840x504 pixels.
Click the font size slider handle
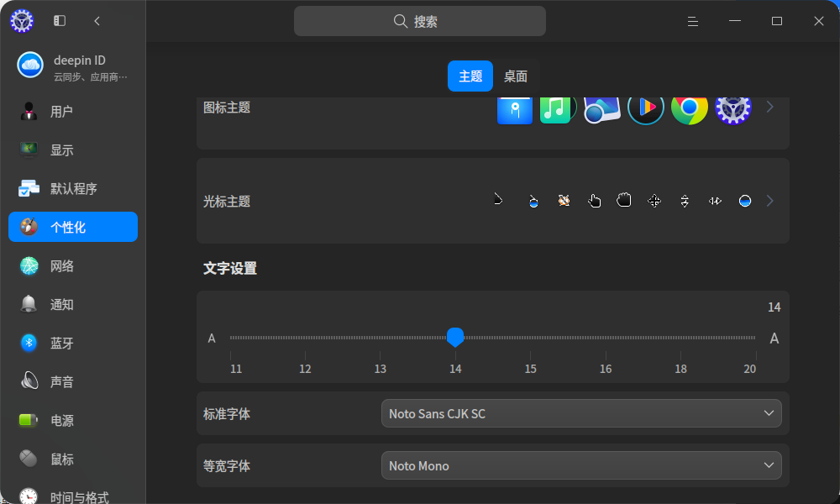point(455,338)
